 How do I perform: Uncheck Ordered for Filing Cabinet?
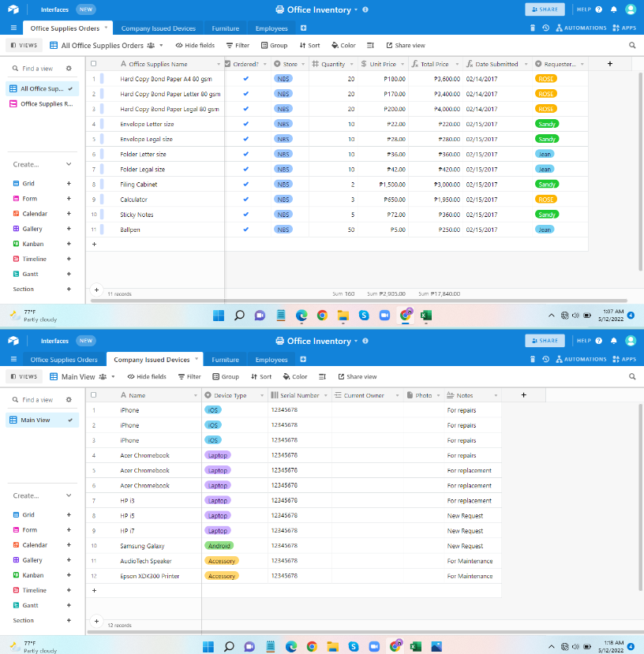coord(245,184)
